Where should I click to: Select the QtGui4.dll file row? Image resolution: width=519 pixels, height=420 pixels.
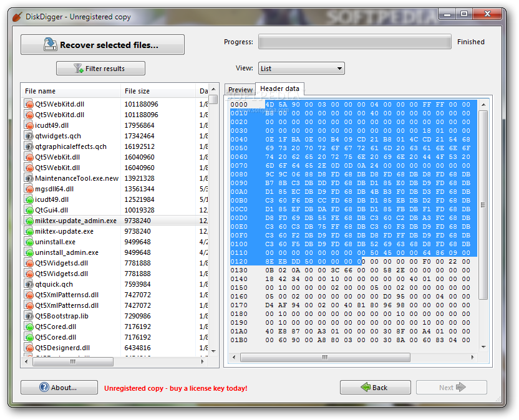click(115, 210)
